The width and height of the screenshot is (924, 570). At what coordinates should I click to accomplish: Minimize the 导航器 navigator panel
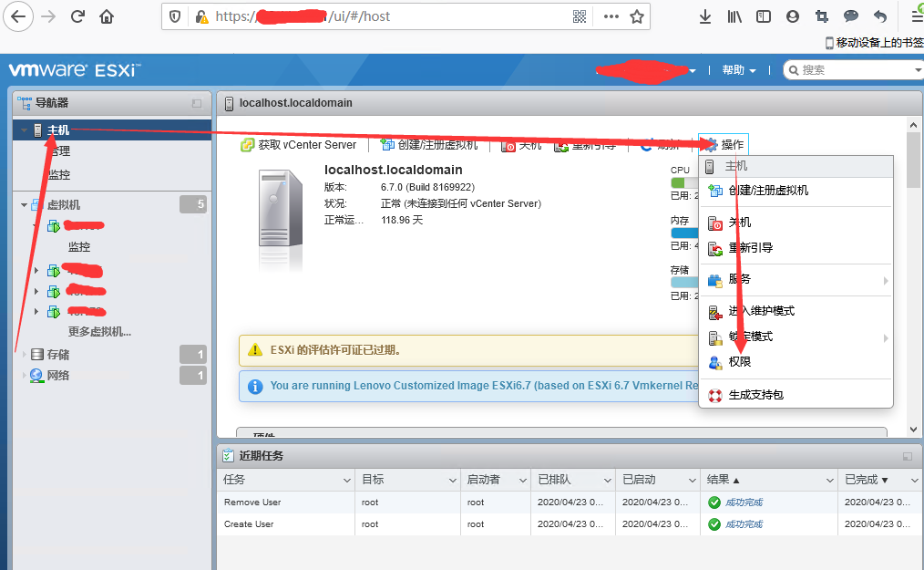pyautogui.click(x=197, y=103)
